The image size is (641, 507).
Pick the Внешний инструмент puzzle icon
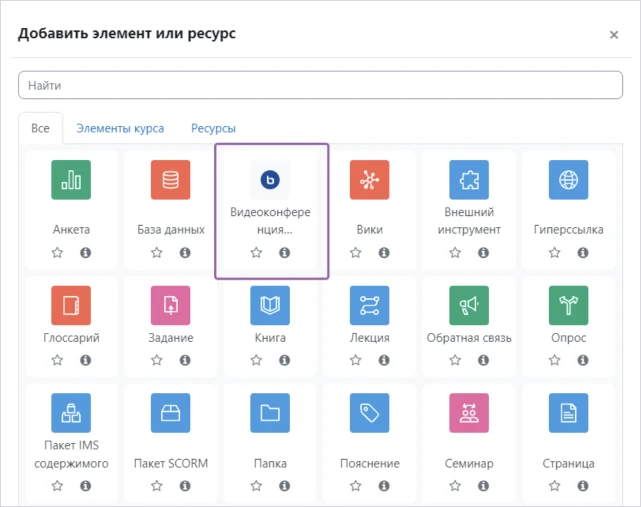(469, 180)
